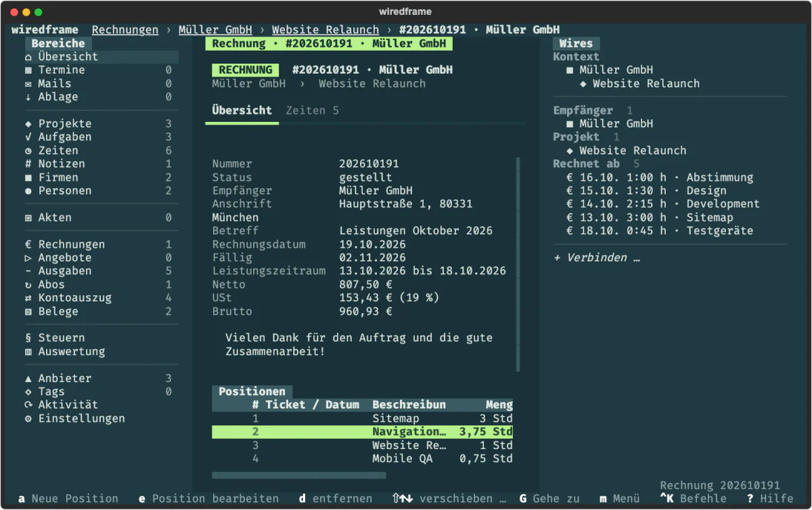The image size is (812, 510).
Task: Click the Mails envelope icon
Action: pos(28,84)
